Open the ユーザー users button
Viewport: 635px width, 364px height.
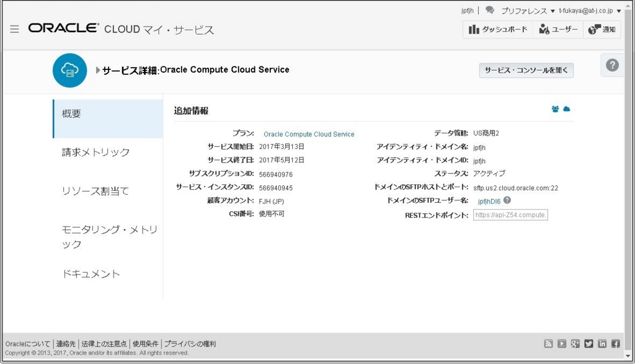tap(557, 30)
